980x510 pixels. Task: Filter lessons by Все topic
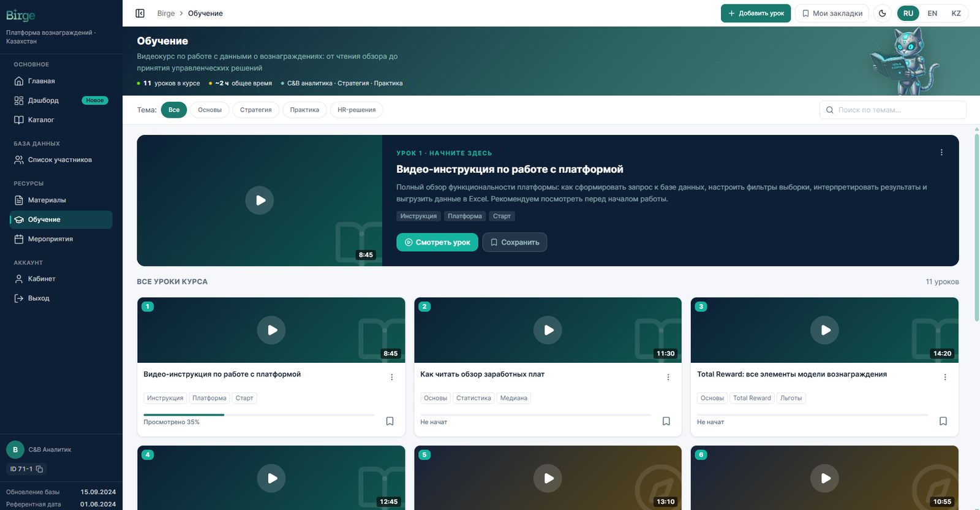(x=174, y=110)
